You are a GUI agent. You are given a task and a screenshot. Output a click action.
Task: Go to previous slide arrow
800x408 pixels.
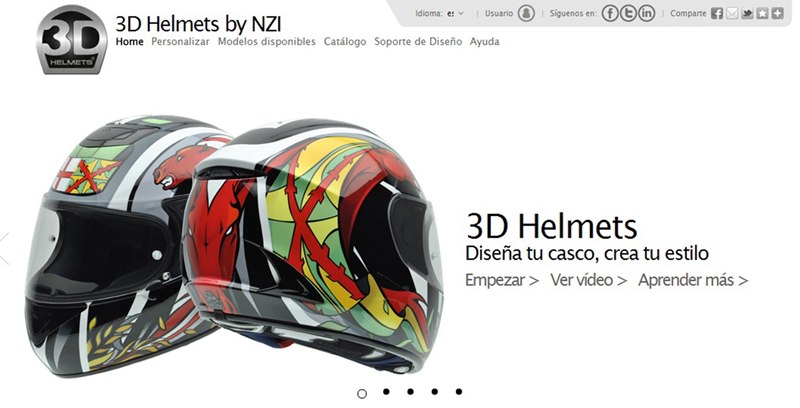coord(4,248)
